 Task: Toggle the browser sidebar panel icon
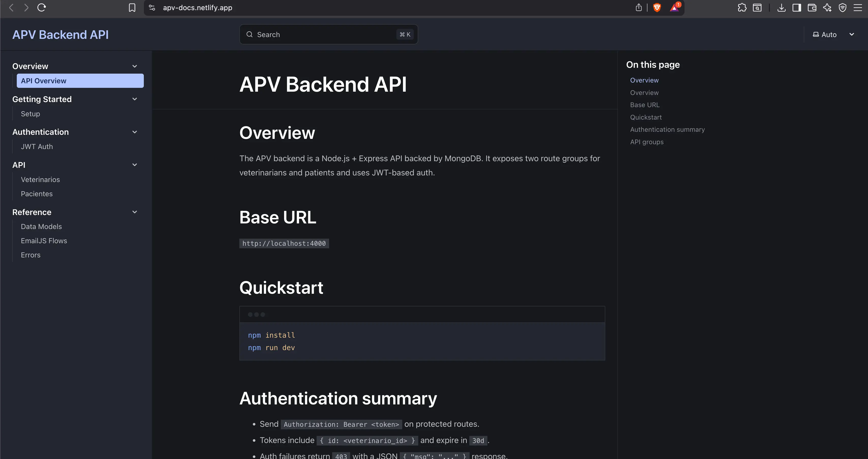797,7
